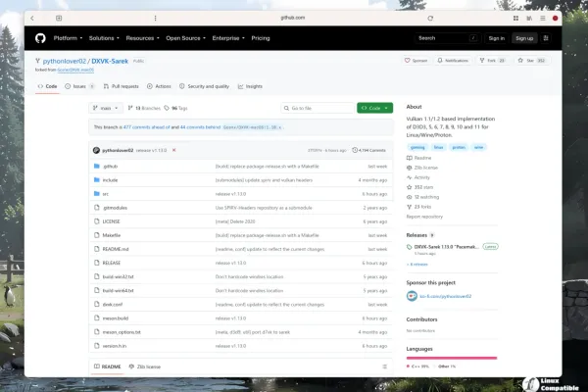Open the branch selector dropdown main

[x=106, y=108]
